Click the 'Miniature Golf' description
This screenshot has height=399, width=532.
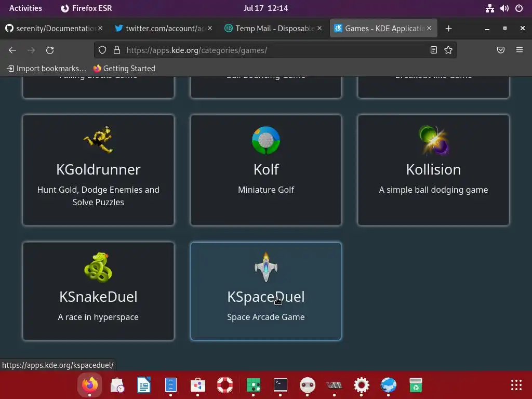[x=266, y=190]
